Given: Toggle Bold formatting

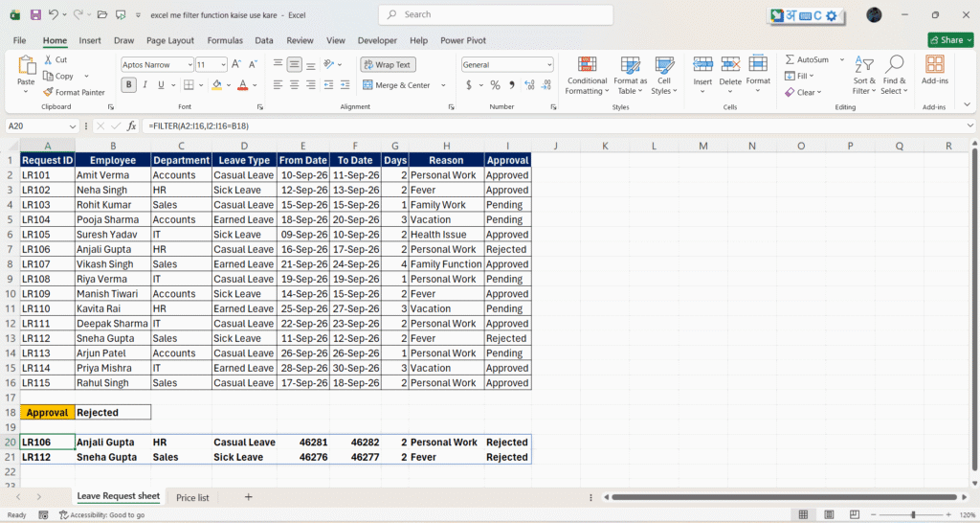Looking at the screenshot, I should pyautogui.click(x=129, y=84).
